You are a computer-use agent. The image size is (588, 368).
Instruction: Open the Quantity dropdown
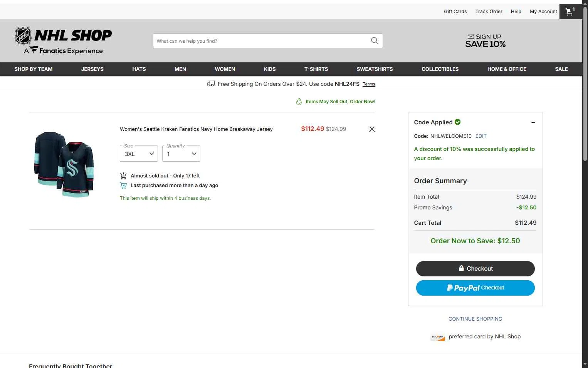(x=181, y=154)
